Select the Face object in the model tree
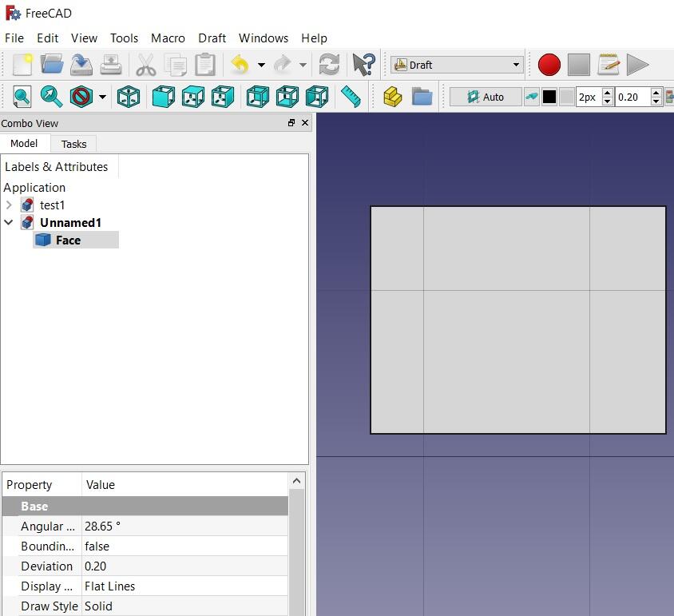The height and width of the screenshot is (616, 674). point(69,240)
